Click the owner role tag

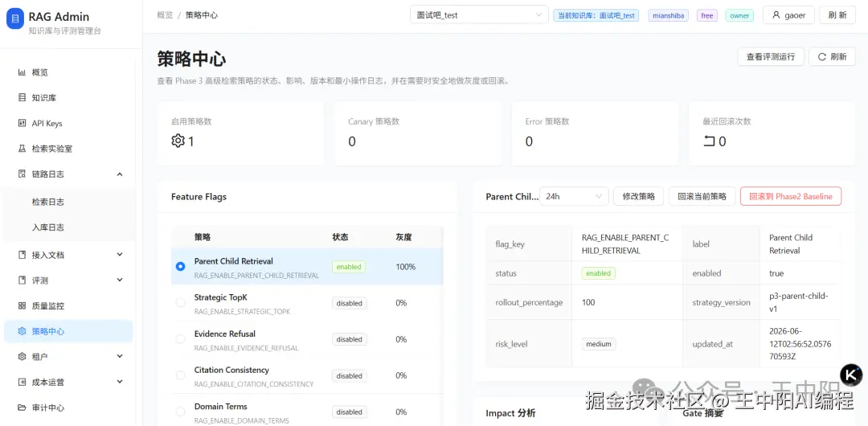[x=739, y=15]
